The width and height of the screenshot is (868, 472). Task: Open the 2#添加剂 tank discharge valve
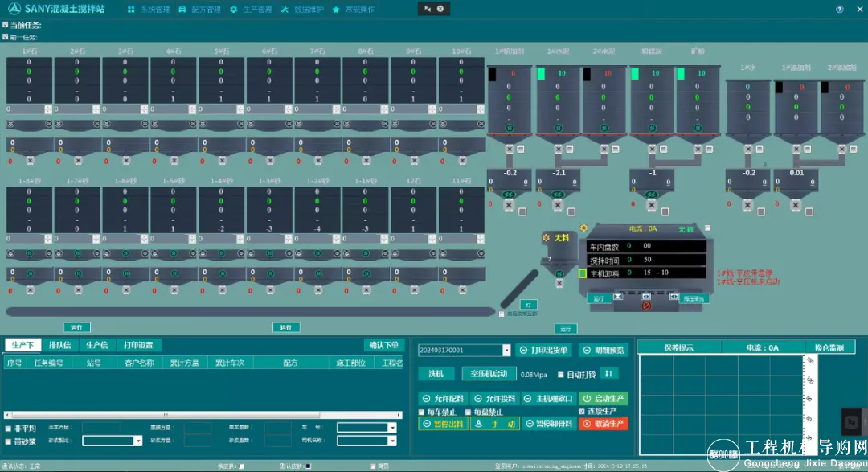[842, 149]
